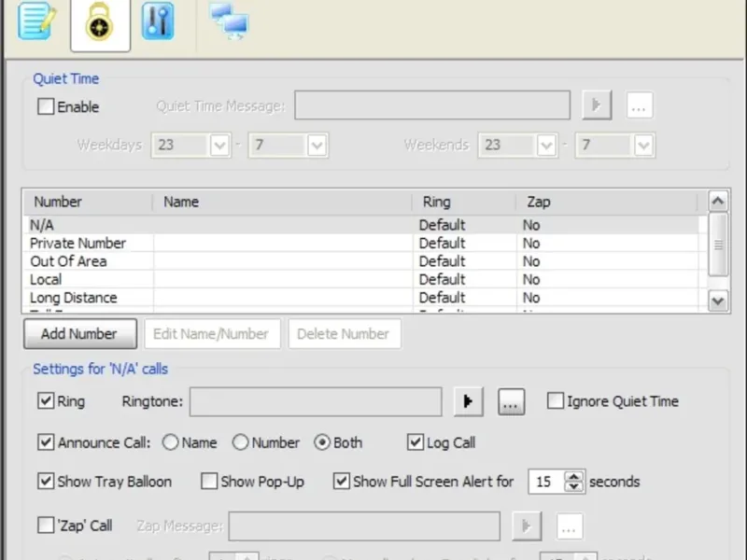Uncheck Show Tray Balloon option
747x560 pixels.
pos(46,481)
